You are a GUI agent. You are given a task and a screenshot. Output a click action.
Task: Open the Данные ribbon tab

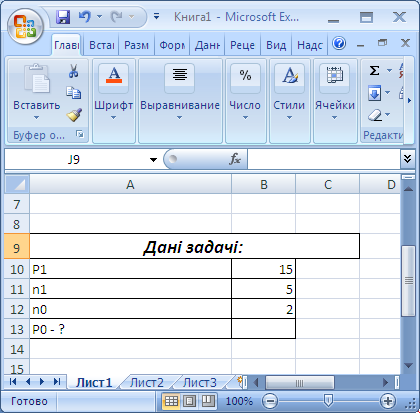207,45
